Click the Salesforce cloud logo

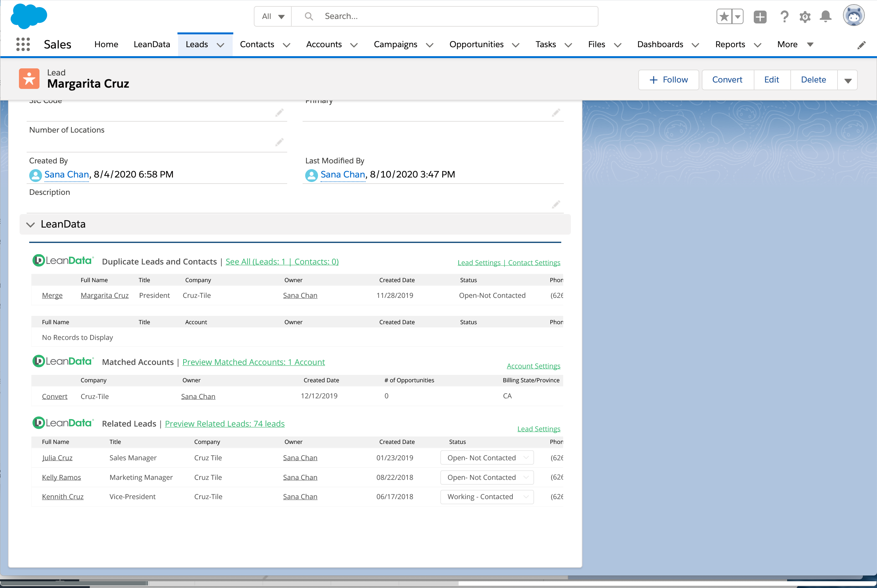point(29,16)
